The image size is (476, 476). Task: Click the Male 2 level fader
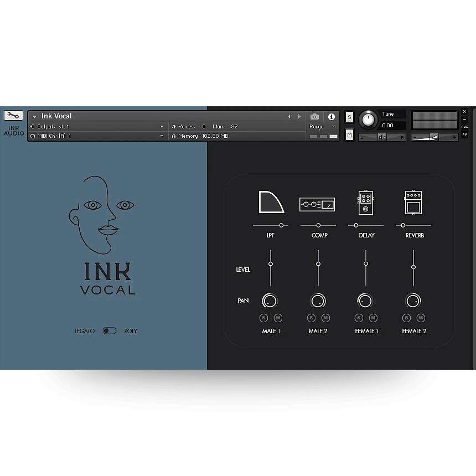tap(318, 268)
